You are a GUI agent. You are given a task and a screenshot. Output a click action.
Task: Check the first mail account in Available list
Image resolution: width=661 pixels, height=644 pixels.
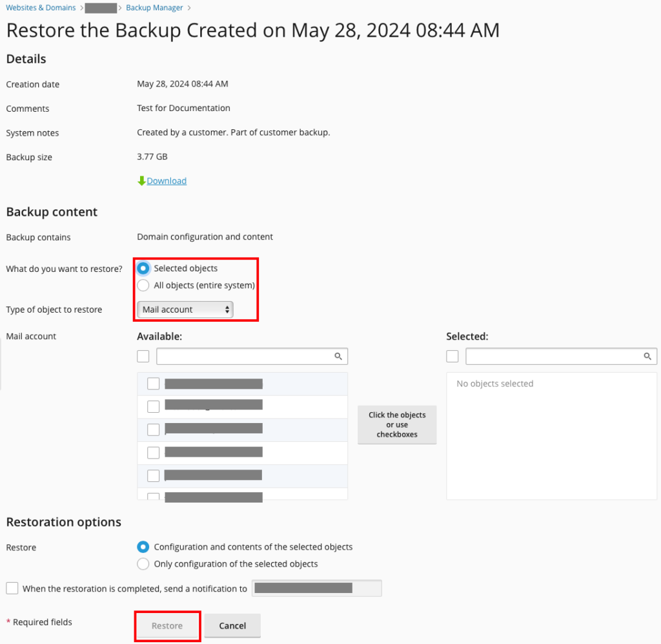pos(154,384)
